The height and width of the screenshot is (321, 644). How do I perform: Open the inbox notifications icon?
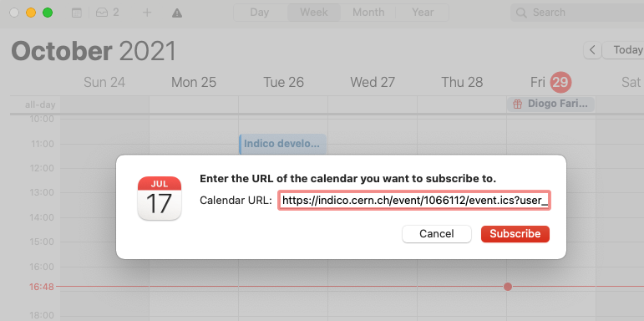(x=101, y=13)
